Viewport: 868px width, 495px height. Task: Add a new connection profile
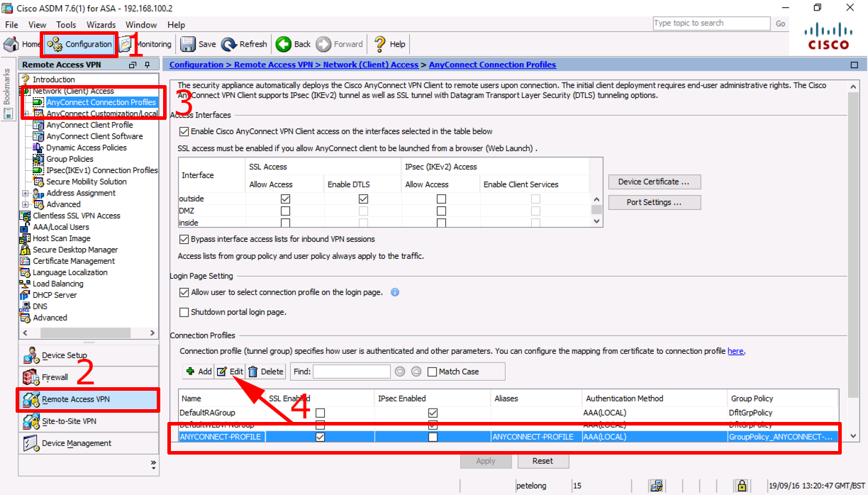199,372
